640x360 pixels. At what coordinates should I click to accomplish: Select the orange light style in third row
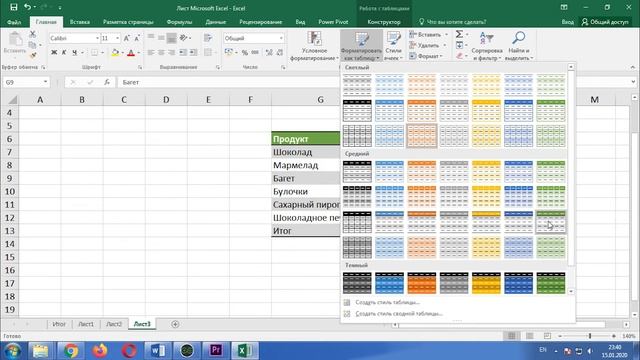click(x=422, y=136)
